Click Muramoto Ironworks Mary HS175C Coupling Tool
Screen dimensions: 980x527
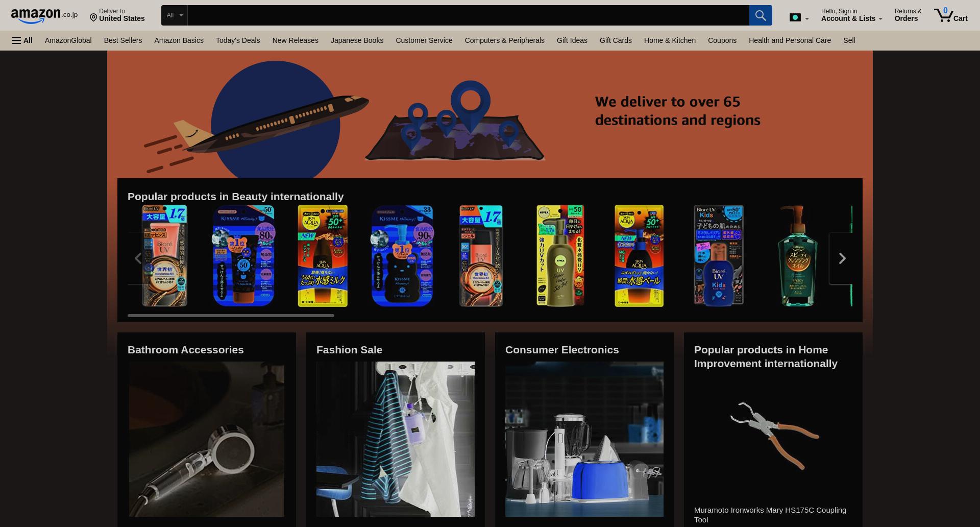[x=770, y=515]
